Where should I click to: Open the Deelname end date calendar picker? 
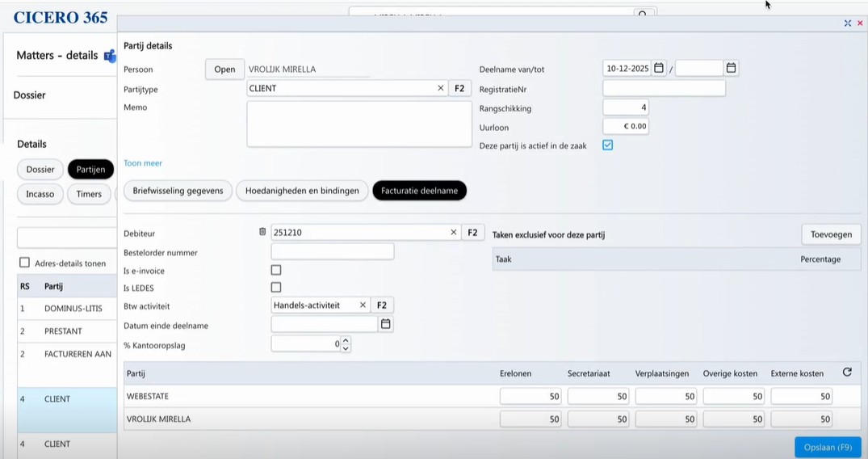(x=731, y=69)
